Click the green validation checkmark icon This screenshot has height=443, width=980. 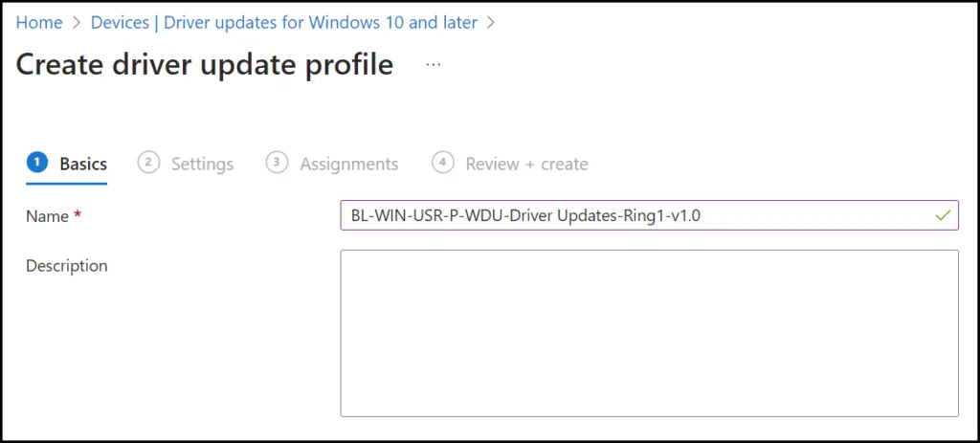coord(943,215)
